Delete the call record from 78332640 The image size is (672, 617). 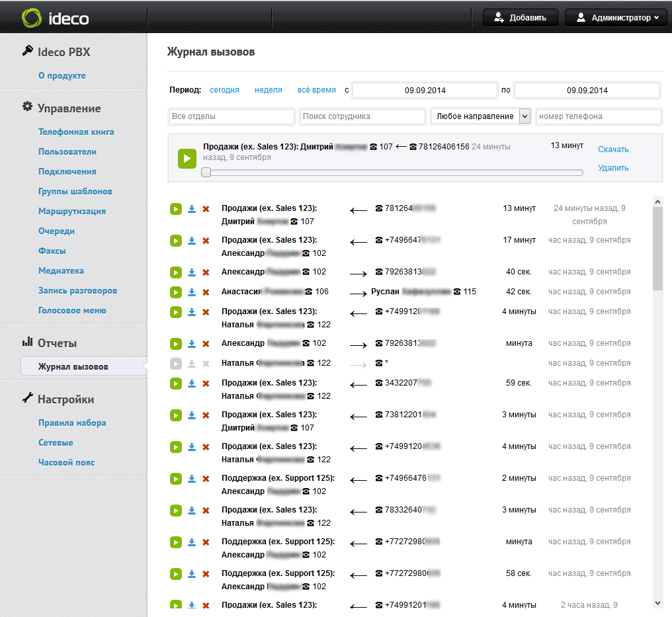[x=206, y=511]
